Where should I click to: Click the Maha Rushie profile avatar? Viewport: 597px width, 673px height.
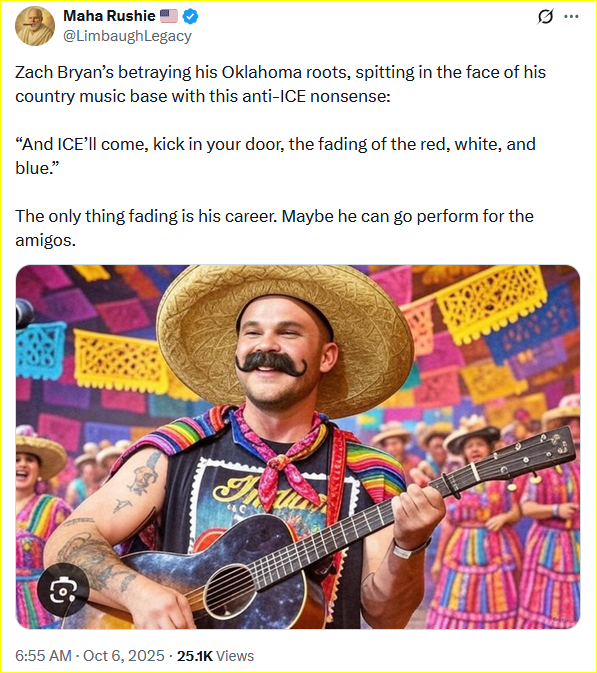point(35,26)
